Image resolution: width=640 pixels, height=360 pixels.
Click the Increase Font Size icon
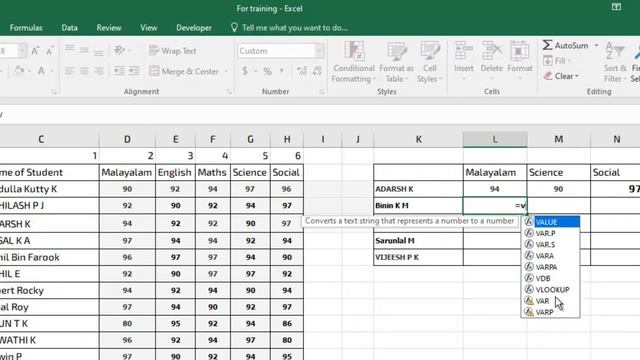pos(35,51)
